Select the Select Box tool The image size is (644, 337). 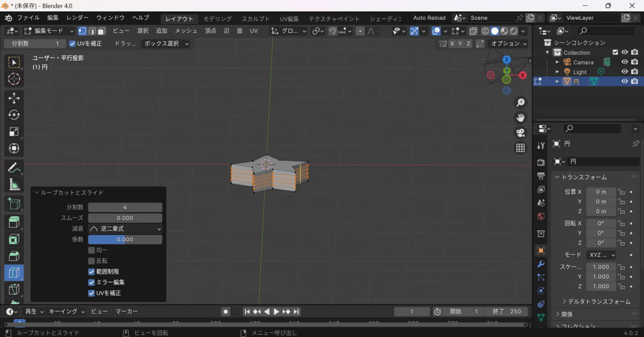click(14, 62)
